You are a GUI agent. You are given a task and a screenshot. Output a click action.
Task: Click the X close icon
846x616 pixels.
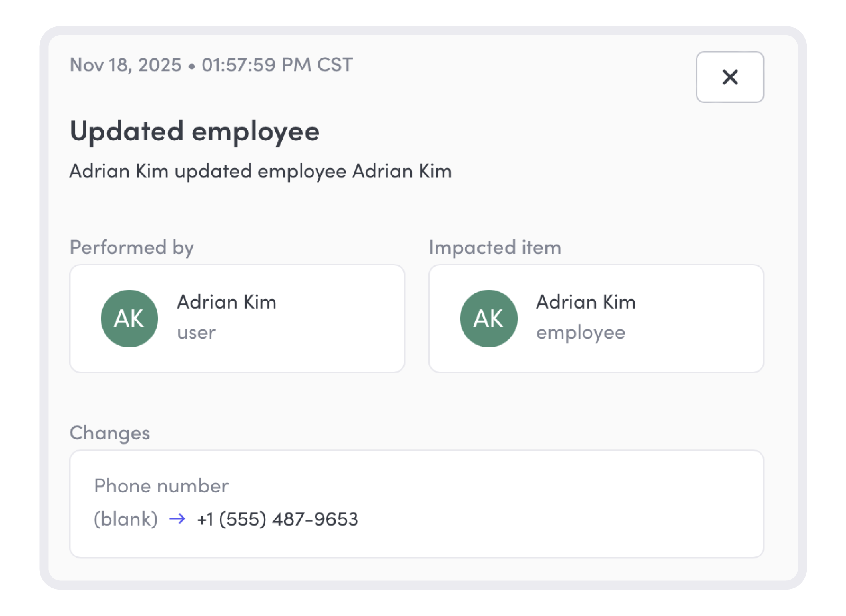point(730,77)
